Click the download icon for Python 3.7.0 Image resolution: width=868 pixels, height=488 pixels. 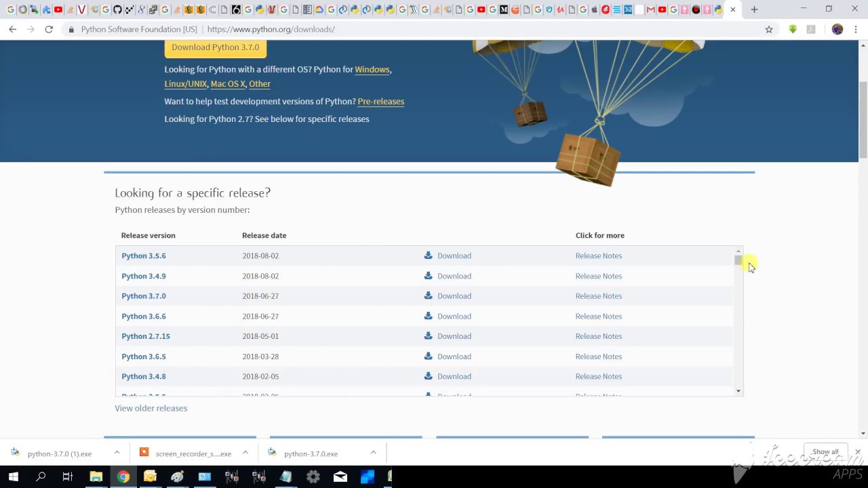(428, 296)
